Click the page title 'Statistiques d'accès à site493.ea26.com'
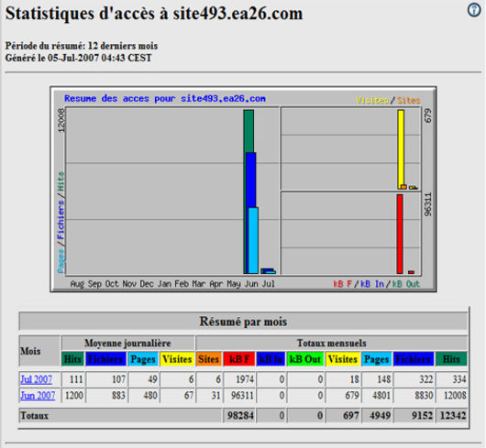Viewport: 486px width, 448px height. click(x=154, y=14)
